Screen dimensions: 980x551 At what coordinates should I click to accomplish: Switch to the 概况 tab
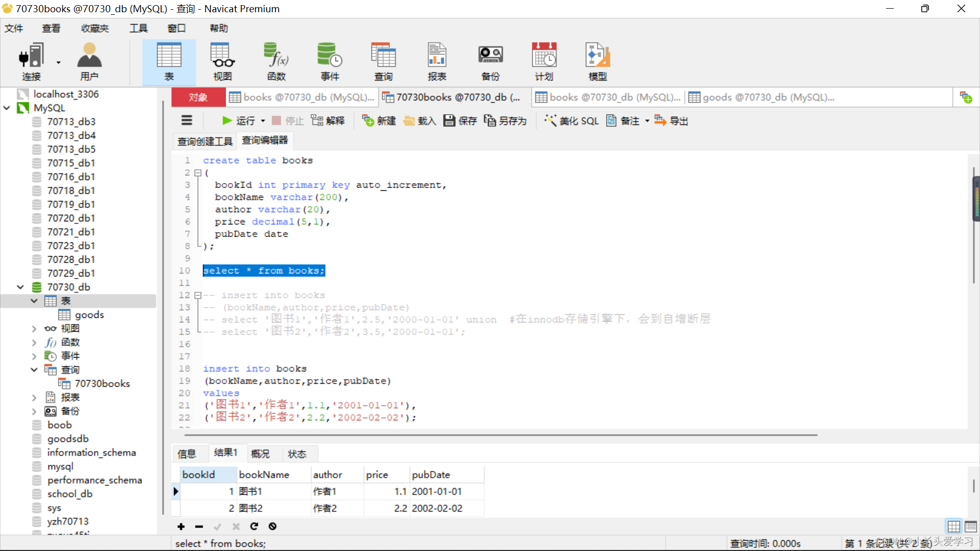click(x=260, y=454)
